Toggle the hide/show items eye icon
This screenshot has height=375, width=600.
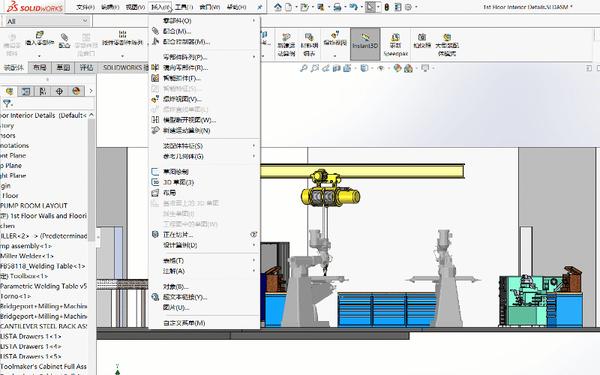point(381,68)
